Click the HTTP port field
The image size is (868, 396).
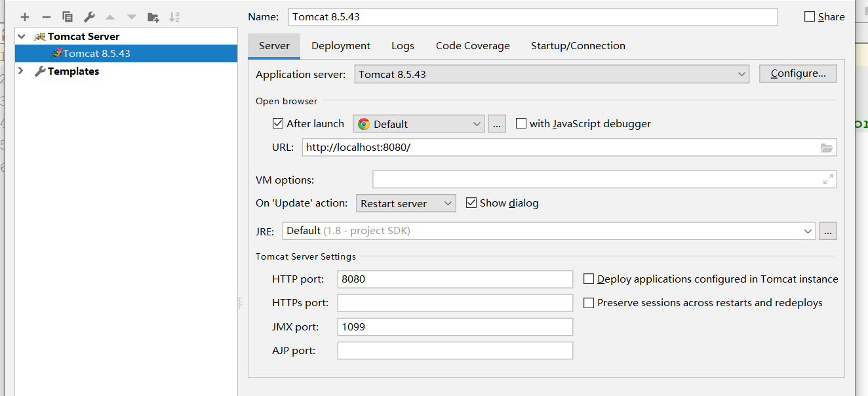[455, 279]
